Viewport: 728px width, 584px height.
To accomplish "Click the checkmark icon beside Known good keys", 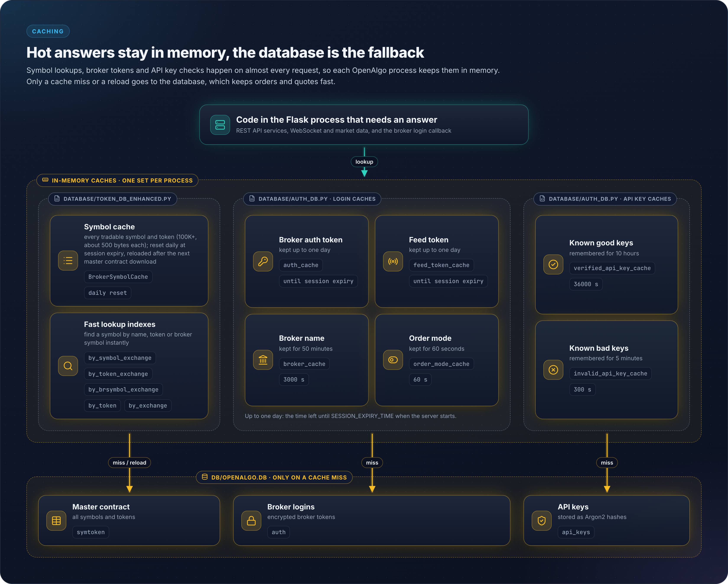I will [553, 264].
